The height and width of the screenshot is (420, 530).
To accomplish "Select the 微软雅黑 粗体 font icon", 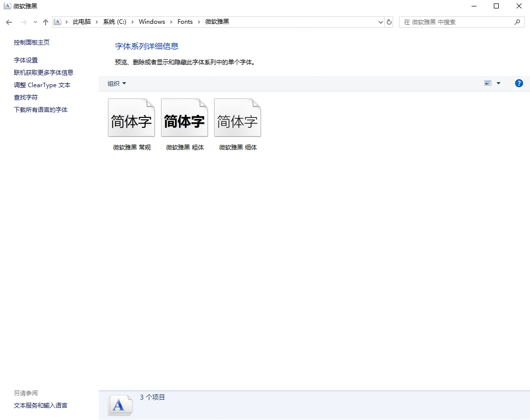I will pyautogui.click(x=184, y=117).
